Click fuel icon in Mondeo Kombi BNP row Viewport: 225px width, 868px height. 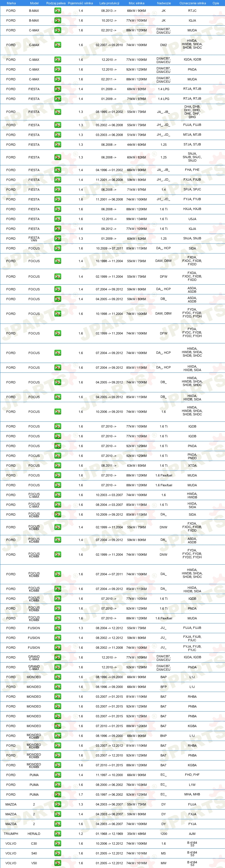(x=58, y=736)
